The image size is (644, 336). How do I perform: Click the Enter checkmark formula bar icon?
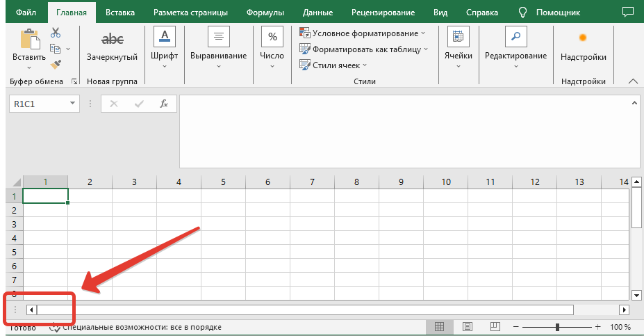pos(139,104)
